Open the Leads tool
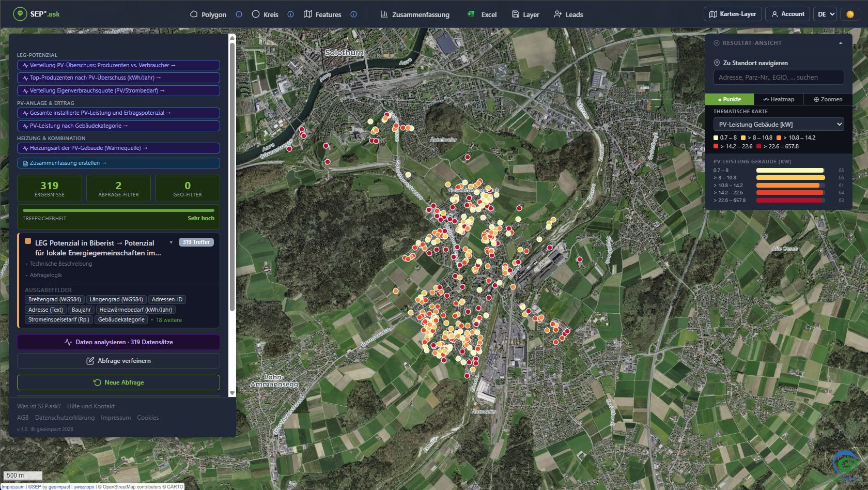The image size is (868, 490). 568,14
